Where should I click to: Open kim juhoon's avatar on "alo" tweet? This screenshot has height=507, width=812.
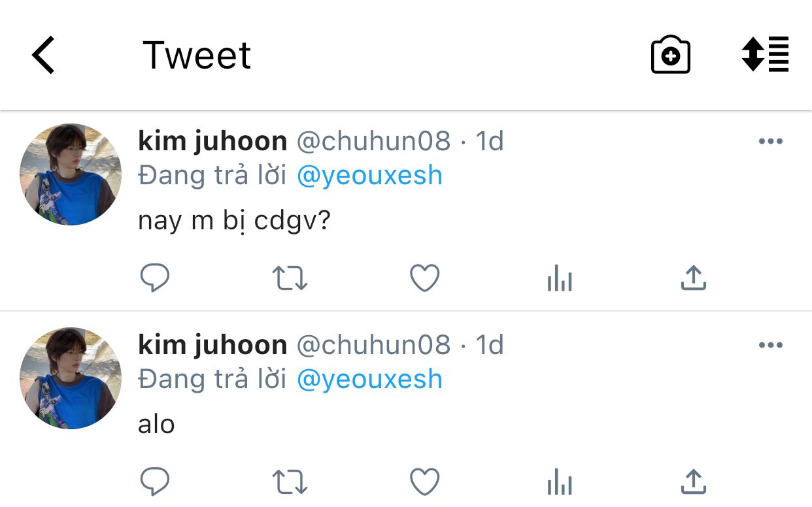click(71, 378)
